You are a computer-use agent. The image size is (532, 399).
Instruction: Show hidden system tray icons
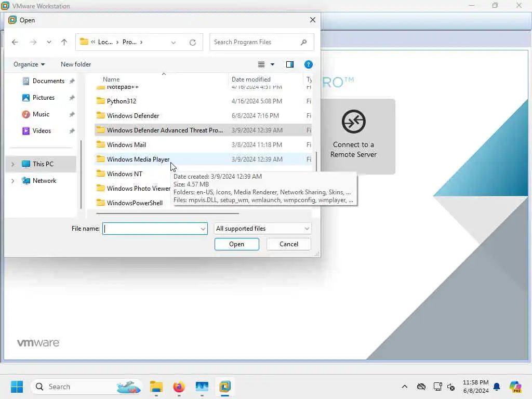coord(404,387)
